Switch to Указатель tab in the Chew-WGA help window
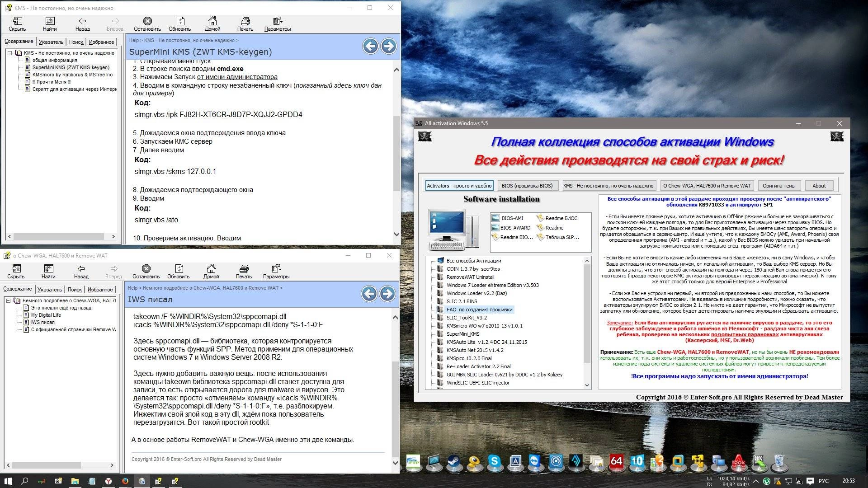The width and height of the screenshot is (868, 488). (50, 290)
